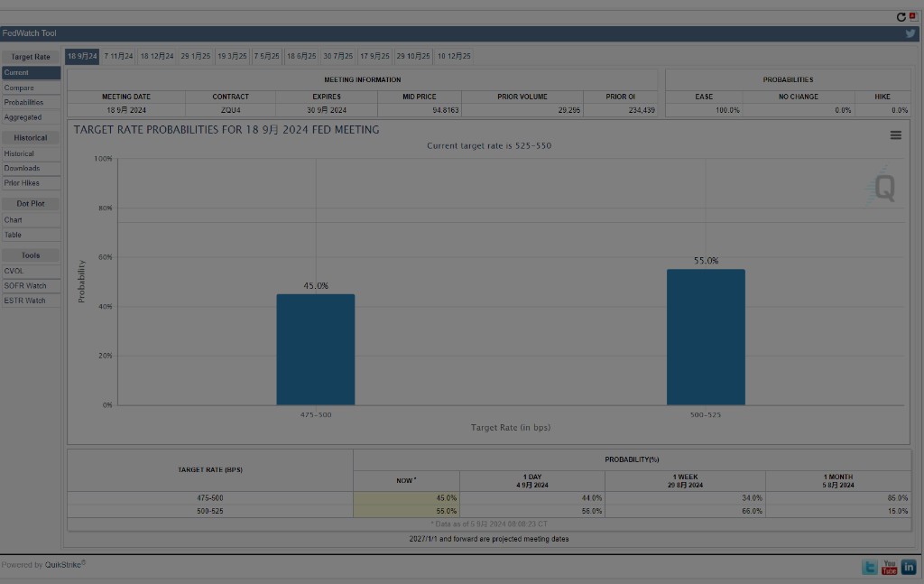Open Compare in the sidebar
This screenshot has width=924, height=584.
point(19,88)
